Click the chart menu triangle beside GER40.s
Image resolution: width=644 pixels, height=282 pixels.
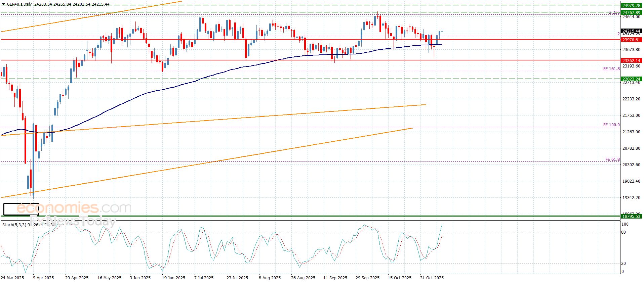pyautogui.click(x=3, y=4)
